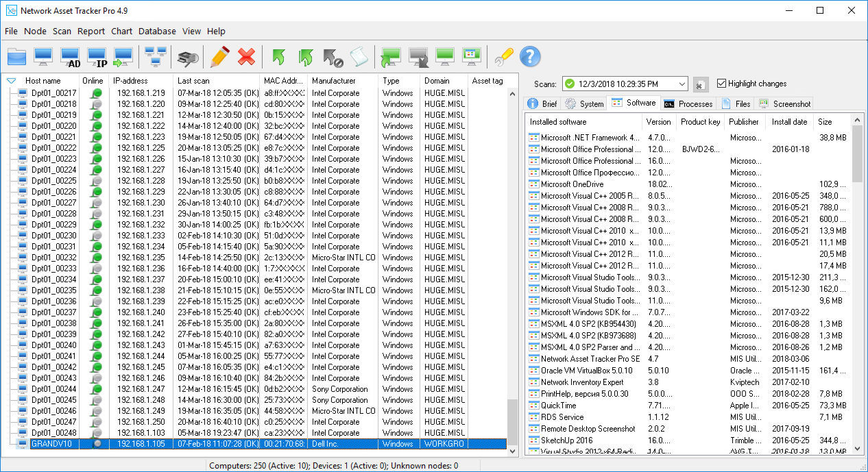This screenshot has width=868, height=472.
Task: Sort by the Install date column header
Action: click(x=791, y=122)
